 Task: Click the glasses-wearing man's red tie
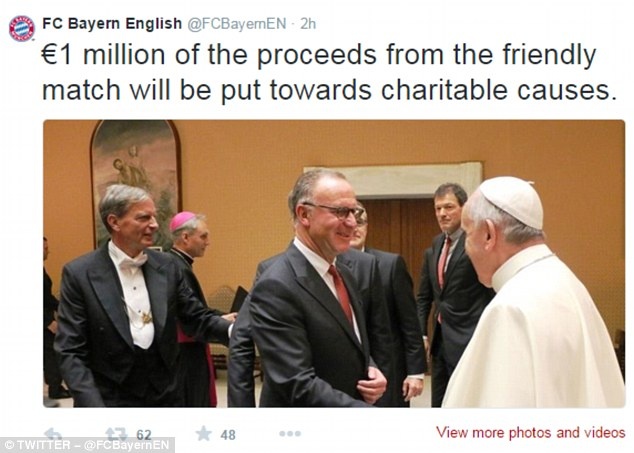click(x=342, y=293)
